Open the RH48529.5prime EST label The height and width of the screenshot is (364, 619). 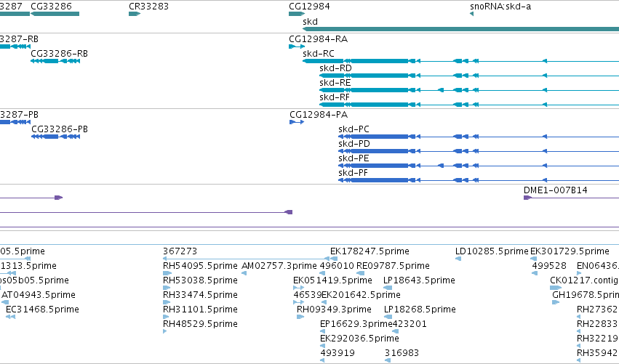[x=200, y=324]
